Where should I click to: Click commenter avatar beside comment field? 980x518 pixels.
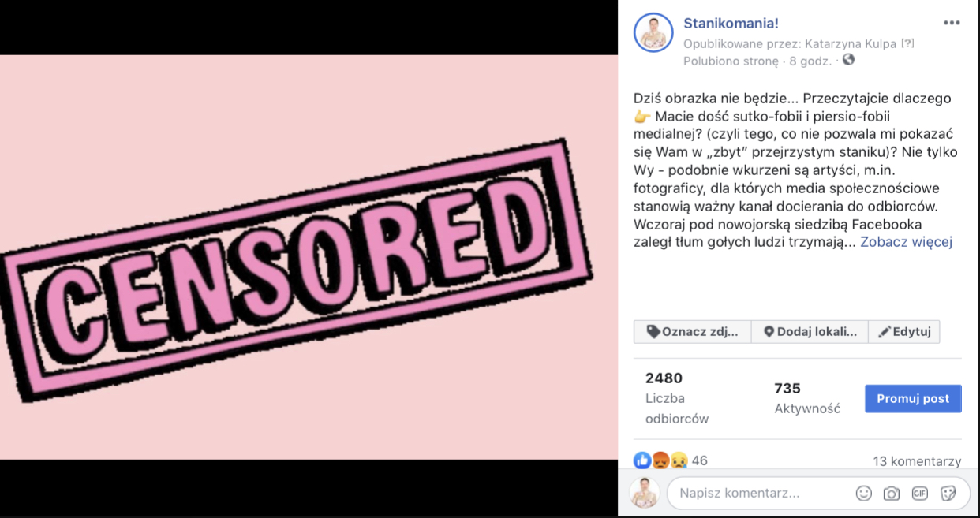pyautogui.click(x=645, y=493)
